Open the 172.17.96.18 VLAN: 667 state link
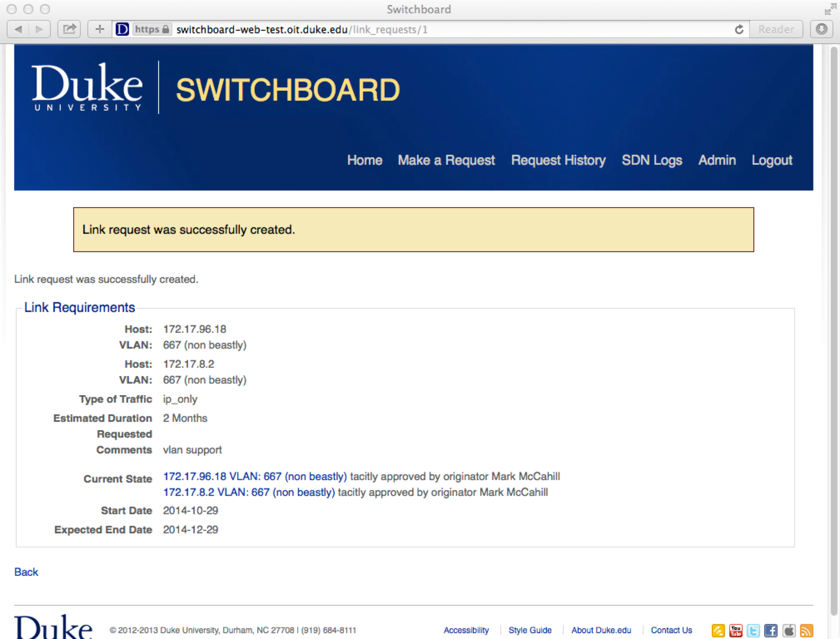 pos(255,476)
